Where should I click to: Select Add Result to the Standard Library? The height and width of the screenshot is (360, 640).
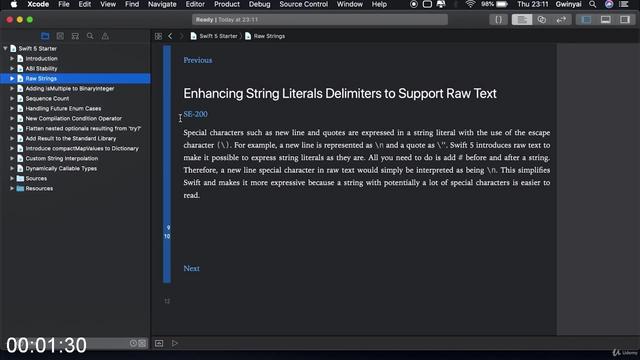[x=71, y=138]
